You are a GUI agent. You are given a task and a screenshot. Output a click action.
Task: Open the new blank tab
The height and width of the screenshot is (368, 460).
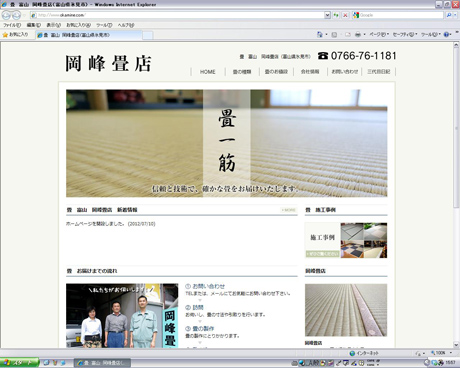pyautogui.click(x=148, y=35)
